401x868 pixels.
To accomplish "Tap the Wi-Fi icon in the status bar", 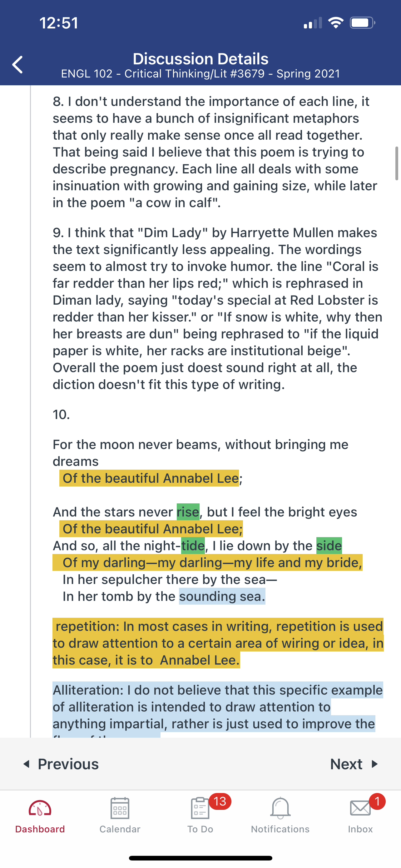I will (x=336, y=23).
